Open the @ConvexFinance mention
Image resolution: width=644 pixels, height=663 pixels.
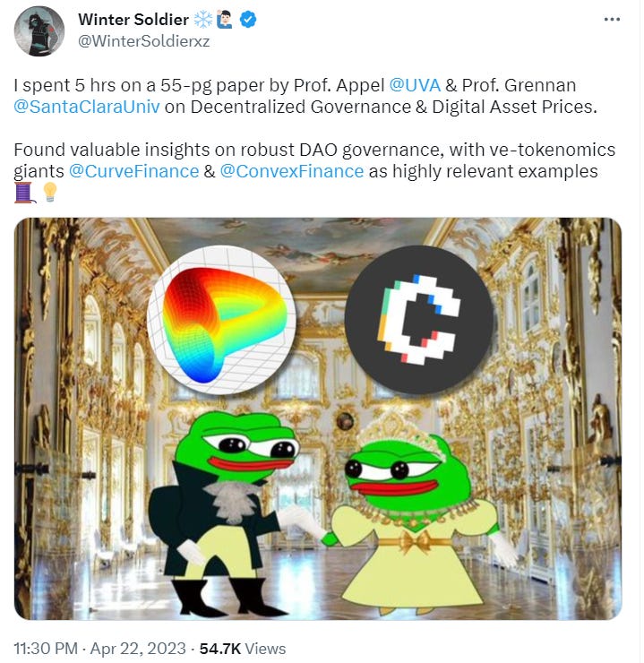[x=292, y=172]
